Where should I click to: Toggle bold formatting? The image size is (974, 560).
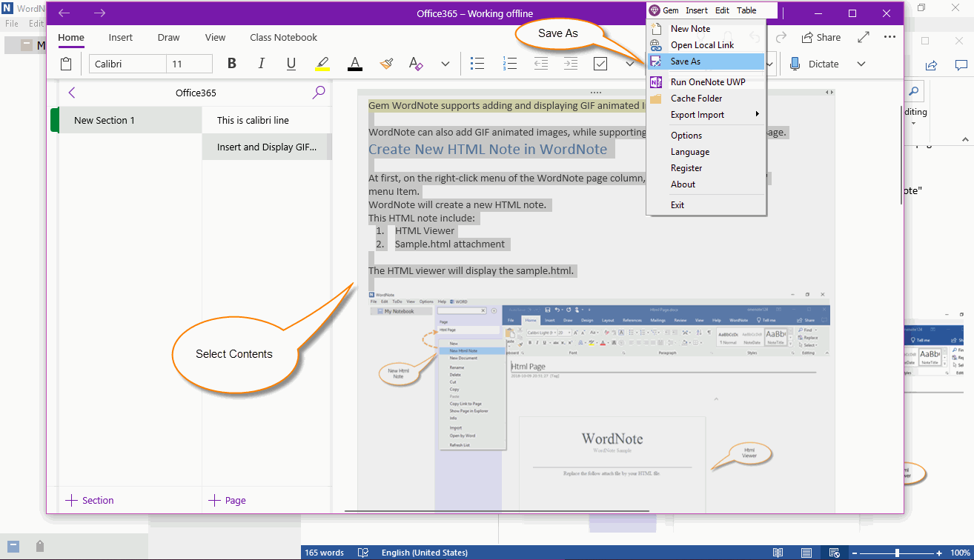click(x=232, y=64)
